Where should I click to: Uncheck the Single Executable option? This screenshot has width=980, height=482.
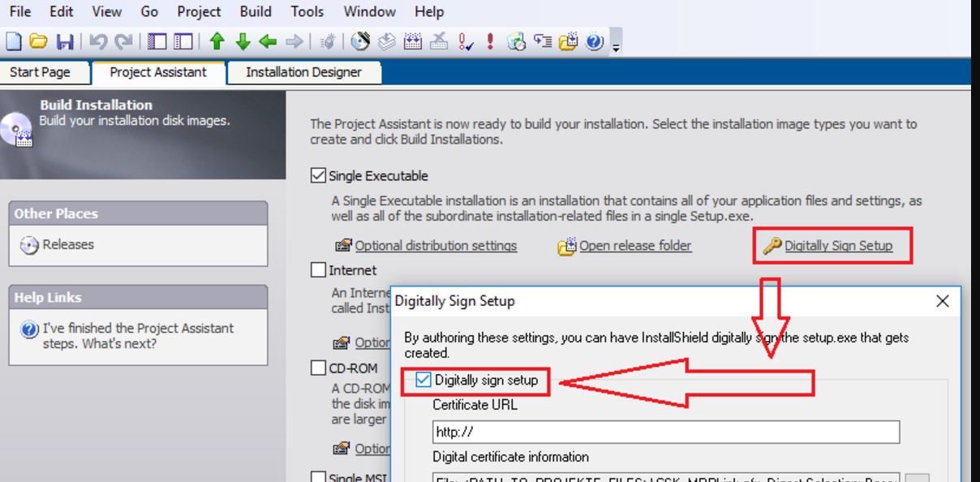[320, 175]
